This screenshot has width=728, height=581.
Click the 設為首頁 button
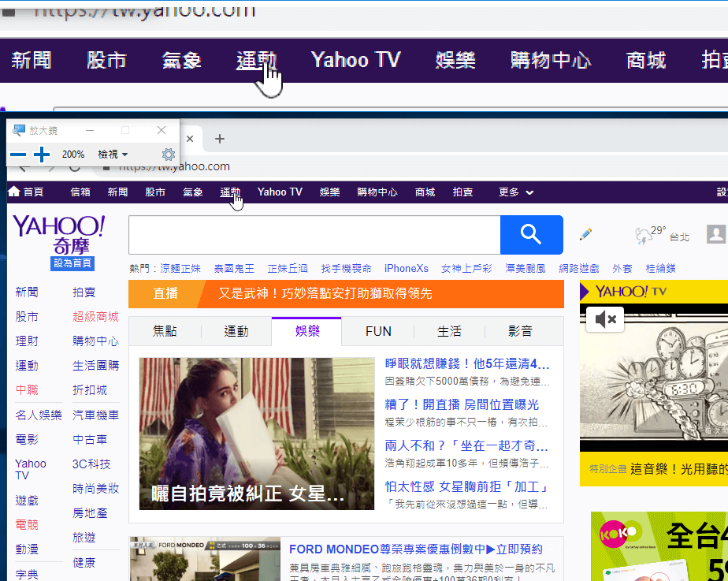tap(72, 263)
